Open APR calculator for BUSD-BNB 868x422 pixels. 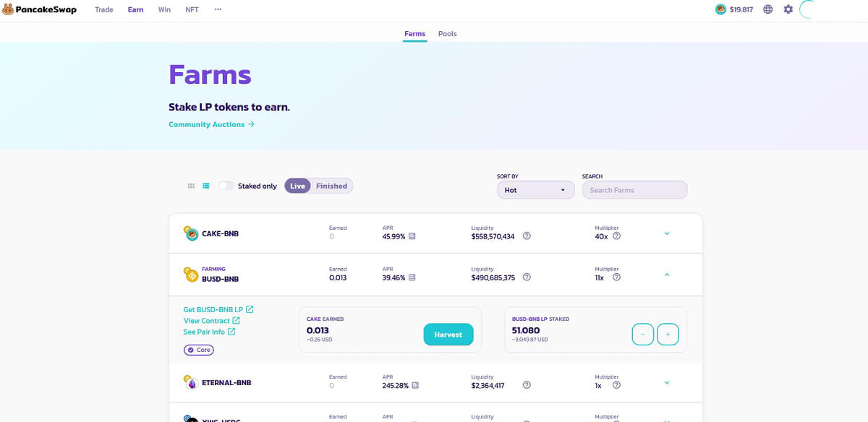click(412, 277)
